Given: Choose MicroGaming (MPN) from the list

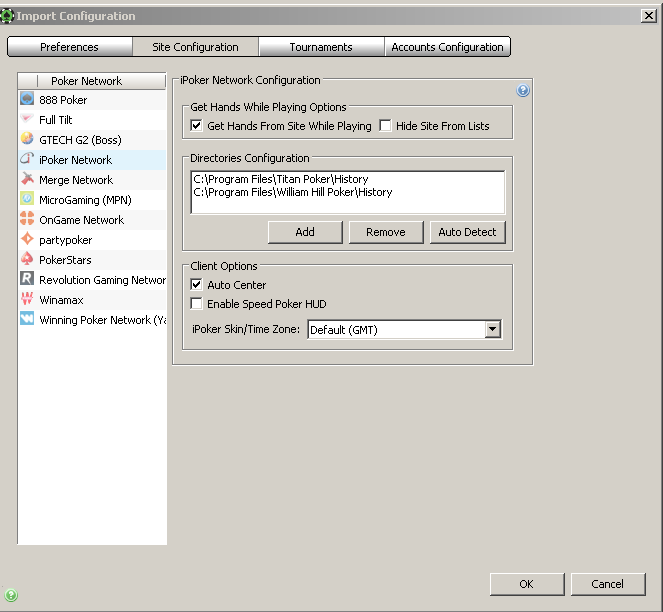Looking at the screenshot, I should click(92, 200).
